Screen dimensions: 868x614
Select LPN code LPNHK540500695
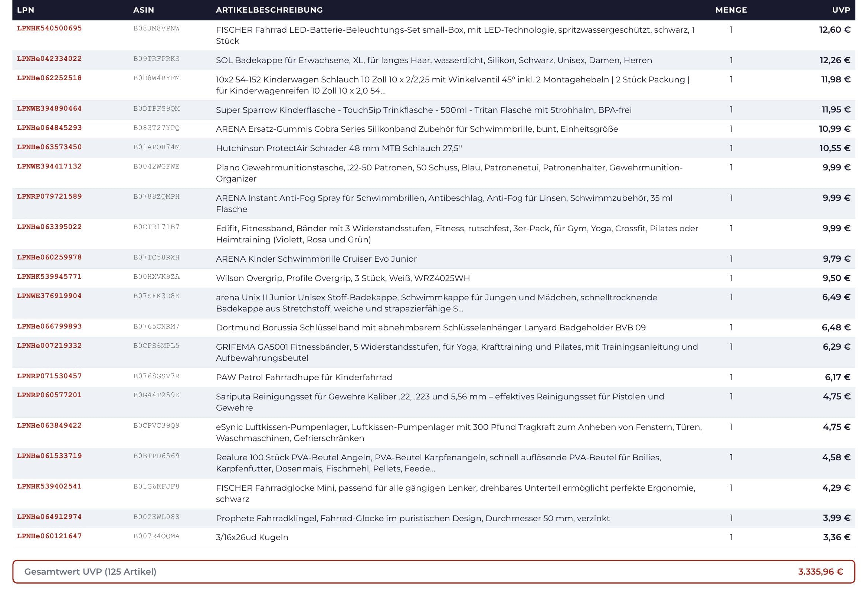(49, 28)
